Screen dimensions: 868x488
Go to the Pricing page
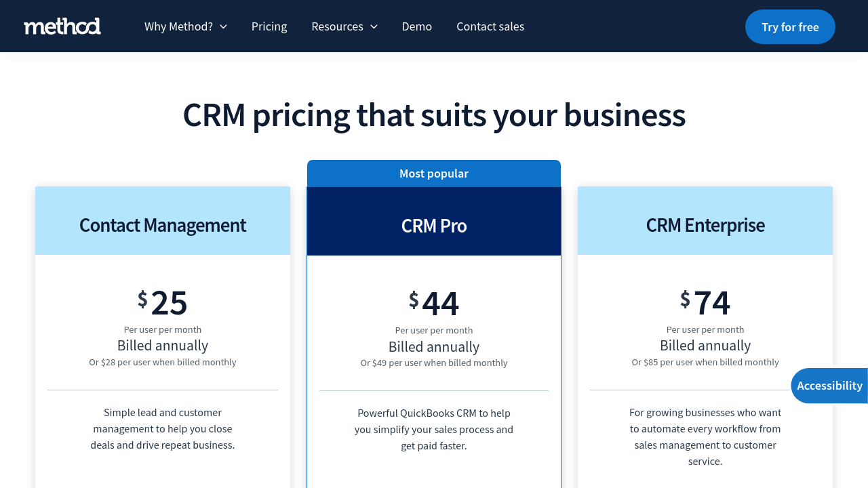pyautogui.click(x=269, y=26)
